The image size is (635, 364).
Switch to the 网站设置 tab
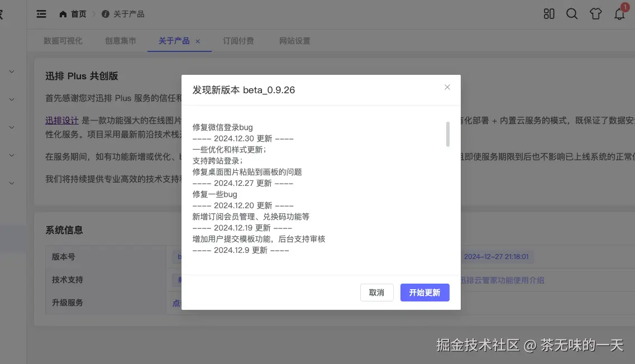(x=294, y=41)
